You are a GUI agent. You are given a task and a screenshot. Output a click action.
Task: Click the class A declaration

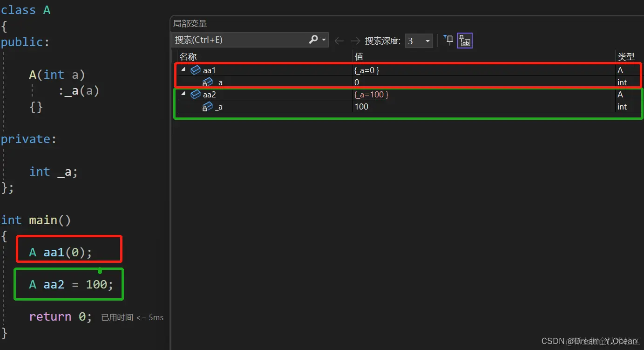click(x=26, y=10)
